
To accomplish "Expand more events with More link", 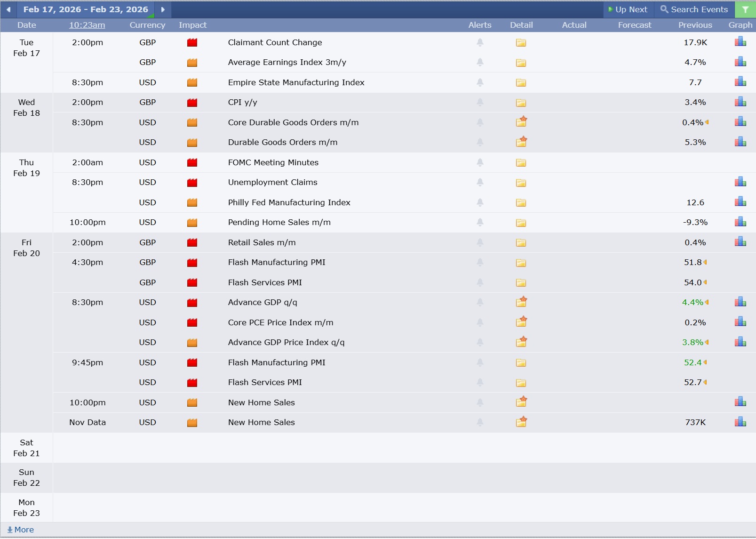I will (21, 530).
